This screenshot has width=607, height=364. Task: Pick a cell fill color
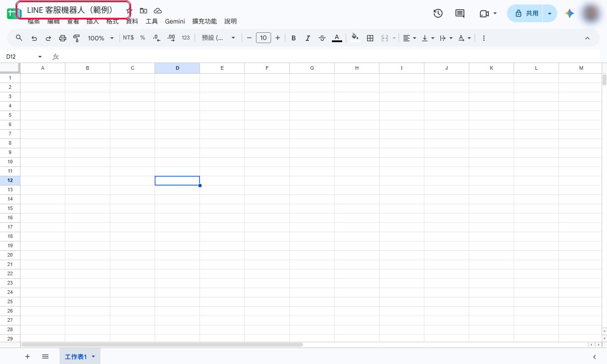click(x=355, y=38)
